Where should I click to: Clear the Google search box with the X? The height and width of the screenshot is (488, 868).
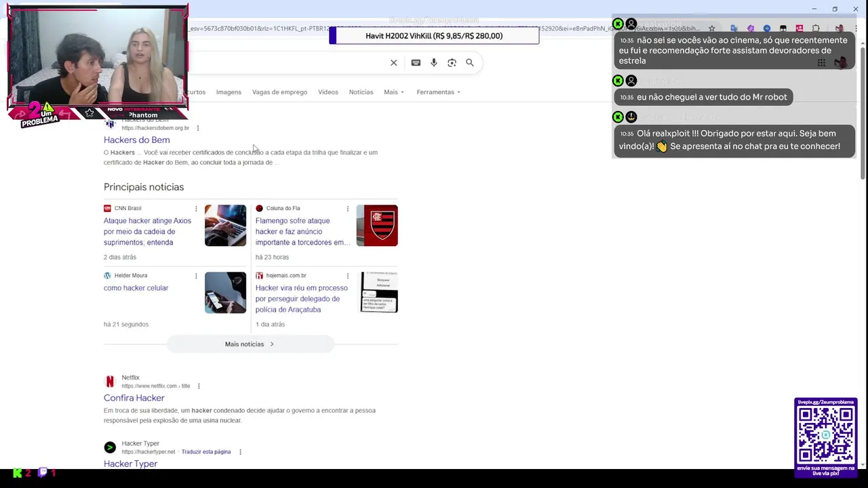coord(393,62)
